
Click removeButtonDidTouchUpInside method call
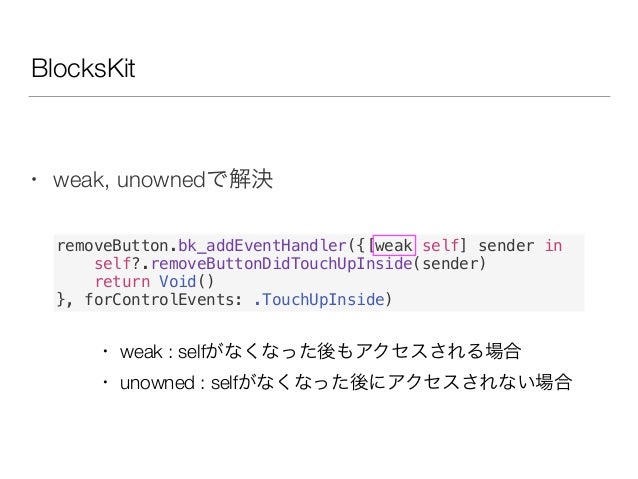point(282,264)
